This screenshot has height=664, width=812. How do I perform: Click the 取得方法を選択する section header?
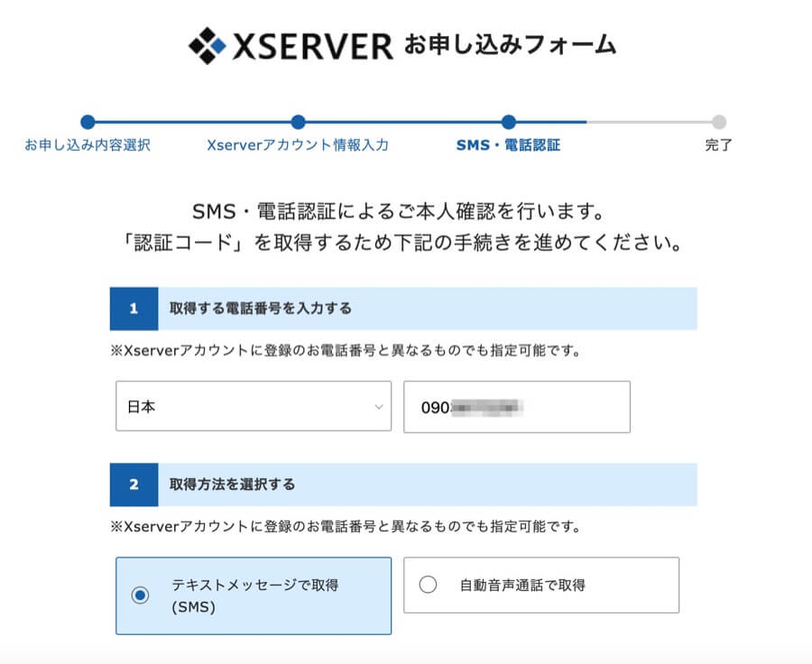pos(233,484)
